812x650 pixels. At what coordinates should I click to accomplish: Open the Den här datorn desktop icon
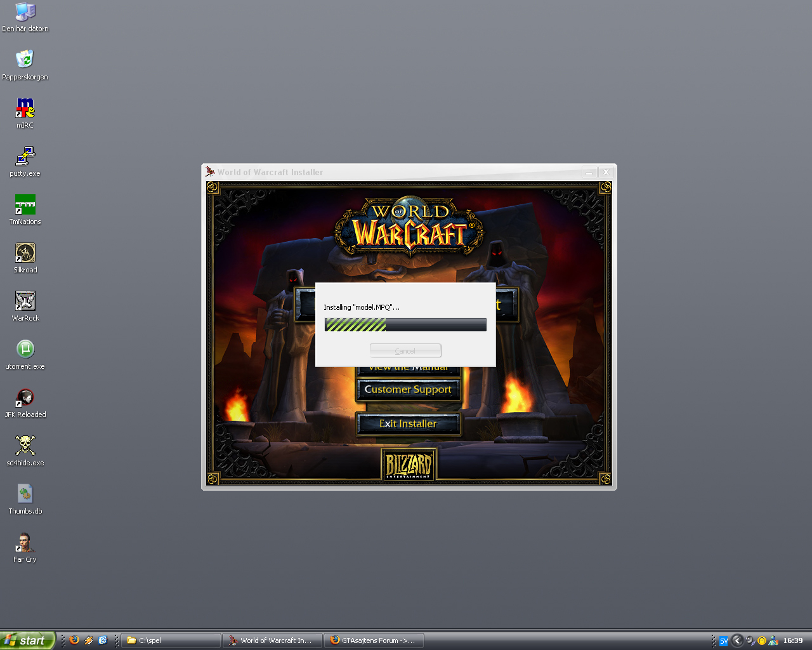[x=25, y=17]
